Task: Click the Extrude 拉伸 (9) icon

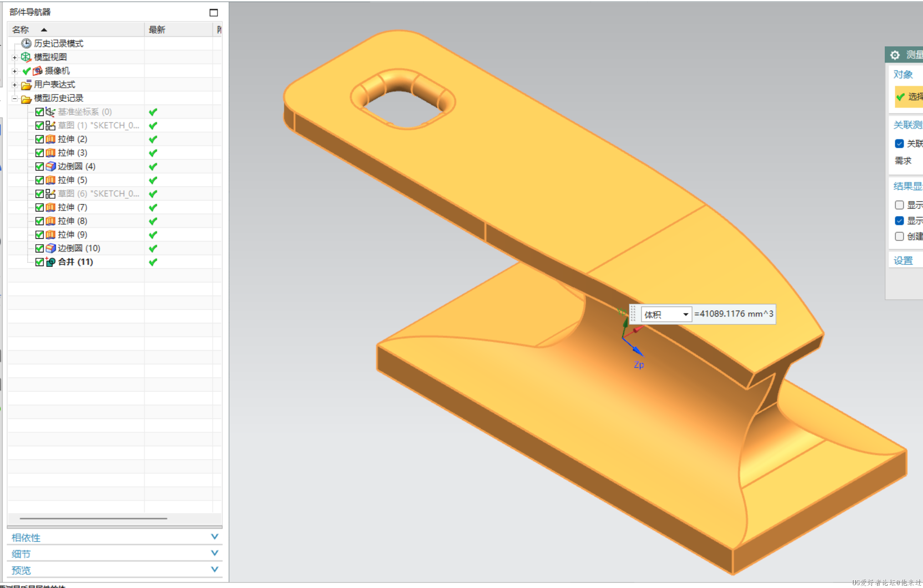Action: (x=50, y=234)
